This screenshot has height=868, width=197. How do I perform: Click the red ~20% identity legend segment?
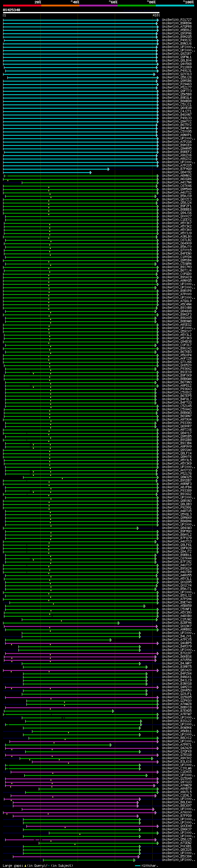coord(22,6)
